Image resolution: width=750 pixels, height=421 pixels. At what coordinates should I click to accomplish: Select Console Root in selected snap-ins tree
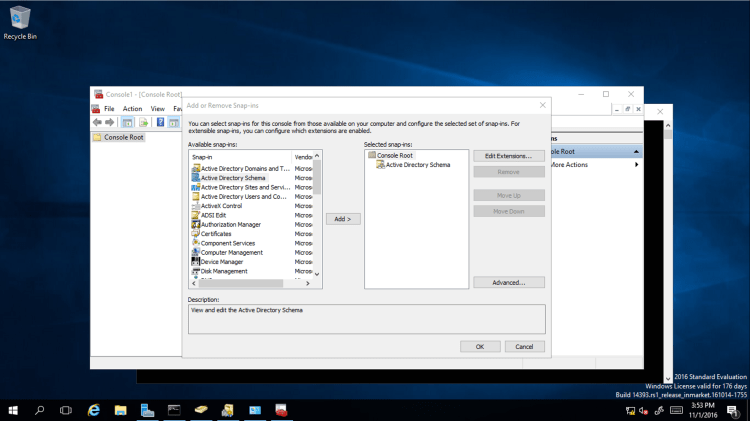coord(394,156)
